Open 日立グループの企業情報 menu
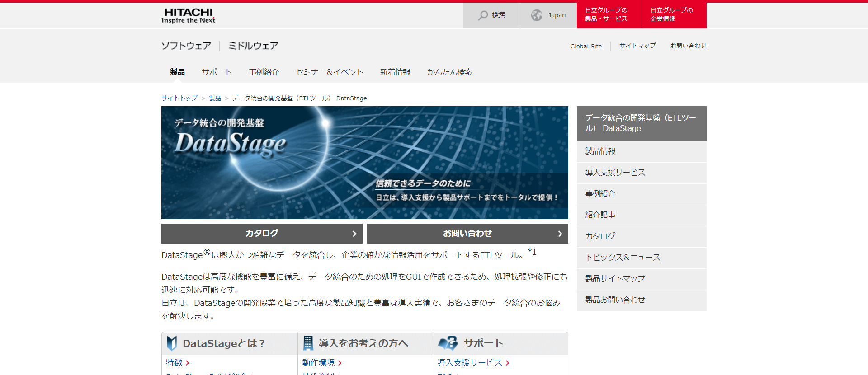 (x=674, y=15)
